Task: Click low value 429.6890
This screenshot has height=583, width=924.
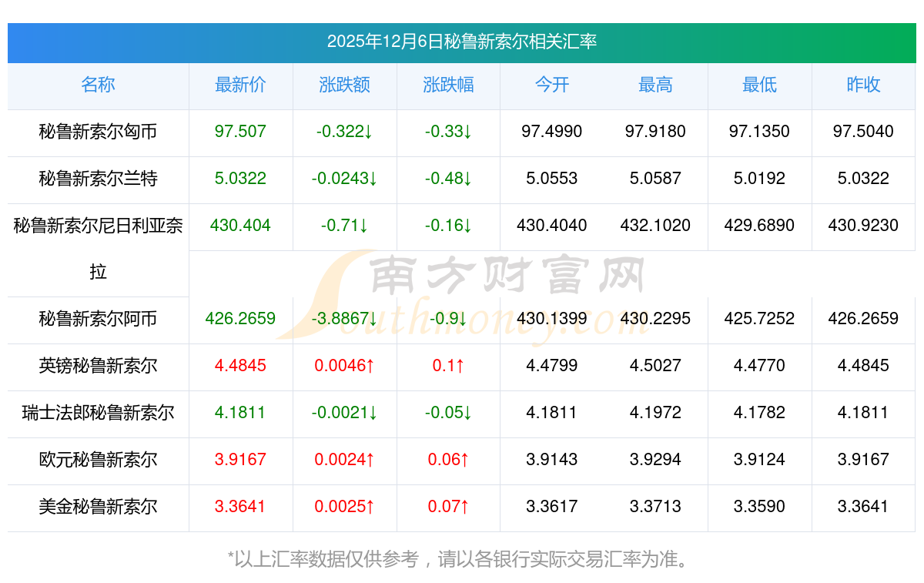Action: (x=759, y=226)
